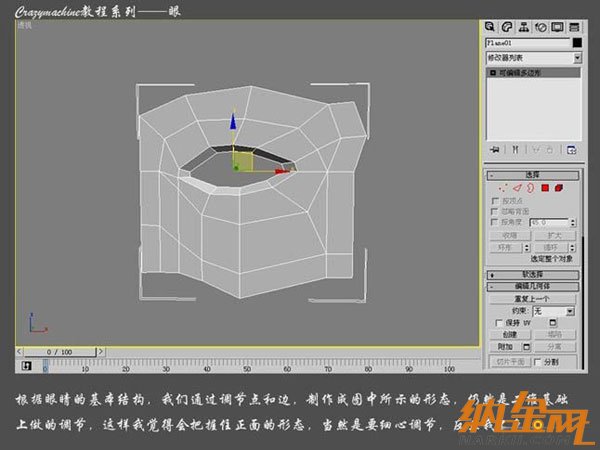Screen dimensions: 600x450
Task: Select Element sub-object level icon
Action: (x=559, y=188)
